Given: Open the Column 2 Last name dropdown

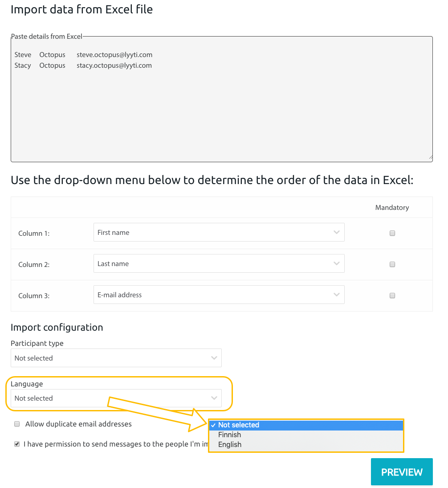Looking at the screenshot, I should [219, 264].
